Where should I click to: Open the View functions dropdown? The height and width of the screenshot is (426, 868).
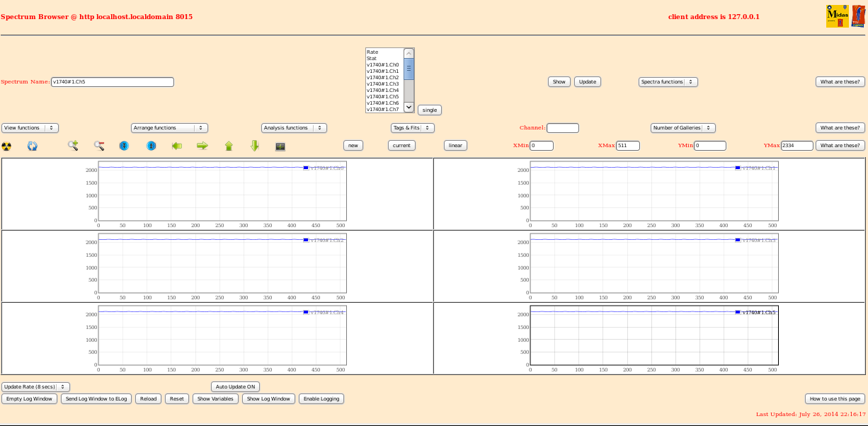click(30, 128)
